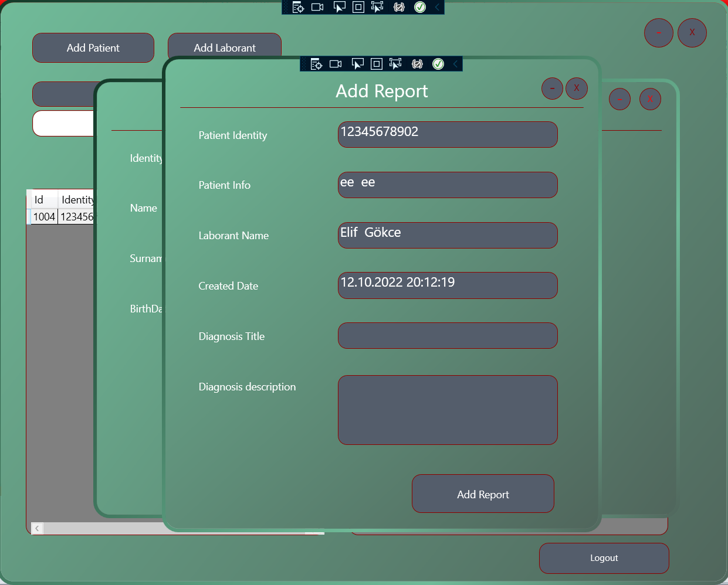This screenshot has width=728, height=585.
Task: Click the Identity column header in patient table
Action: pos(76,199)
